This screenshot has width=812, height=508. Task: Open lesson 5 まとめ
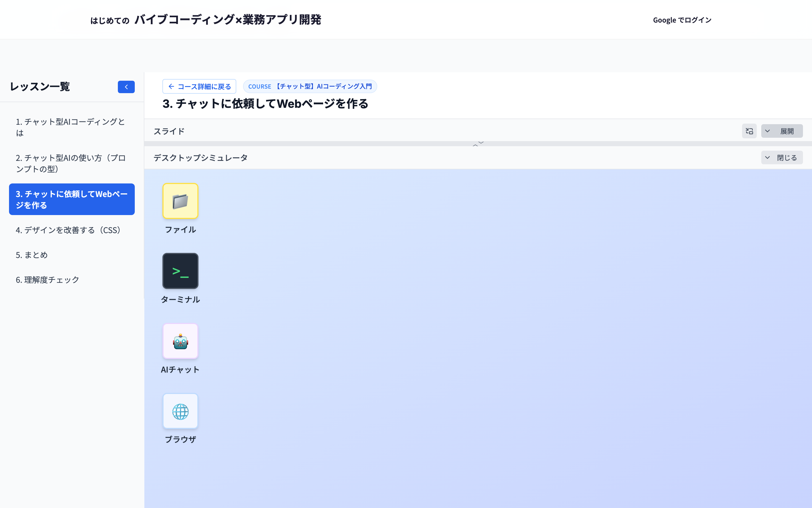(x=72, y=255)
